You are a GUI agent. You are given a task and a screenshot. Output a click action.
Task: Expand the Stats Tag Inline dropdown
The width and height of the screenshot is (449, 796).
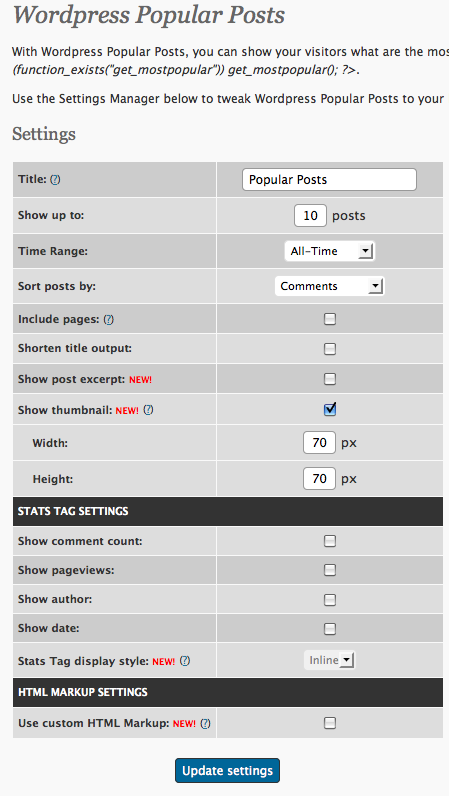tap(329, 660)
